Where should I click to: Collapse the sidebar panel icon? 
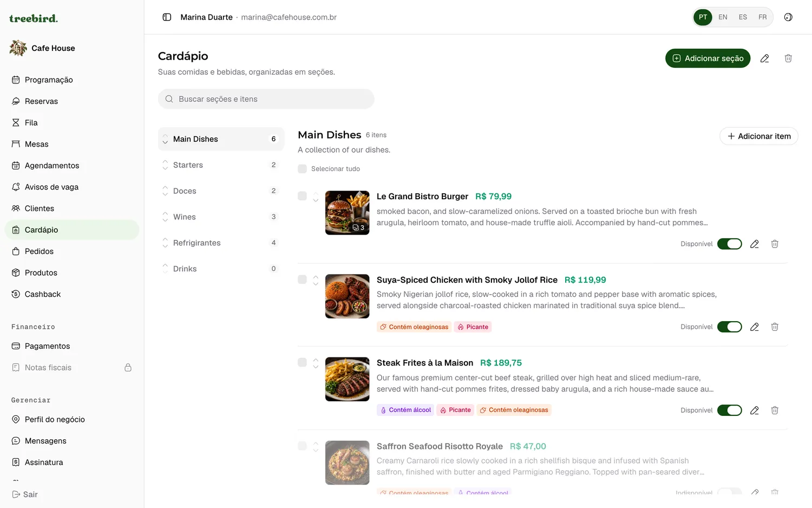click(x=167, y=17)
